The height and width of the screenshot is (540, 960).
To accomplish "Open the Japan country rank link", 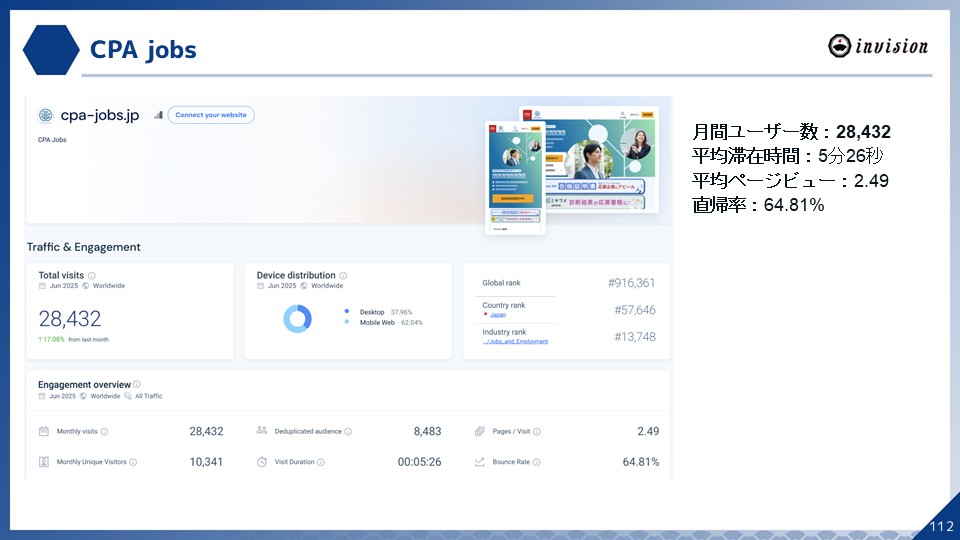I will [x=498, y=315].
